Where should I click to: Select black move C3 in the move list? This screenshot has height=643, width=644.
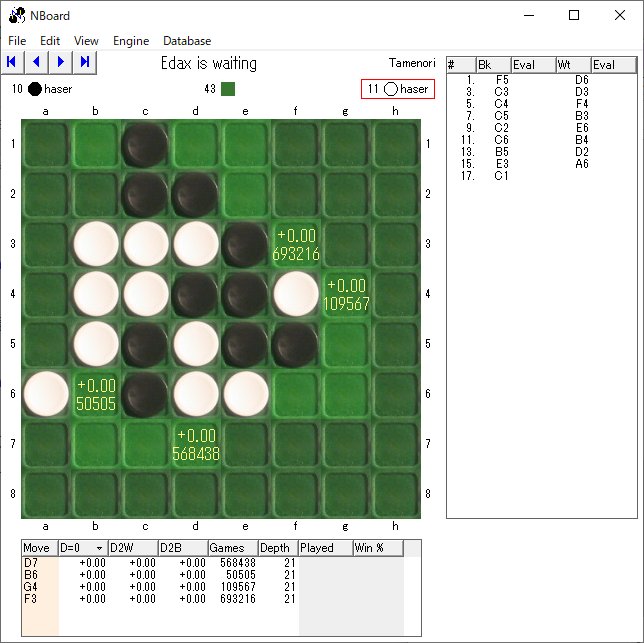coord(502,92)
